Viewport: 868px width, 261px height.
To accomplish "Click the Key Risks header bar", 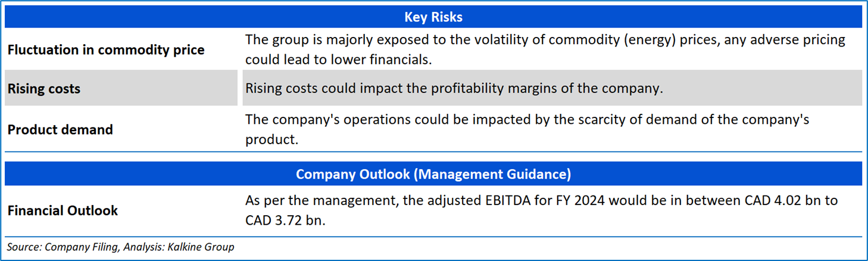I will pyautogui.click(x=433, y=17).
